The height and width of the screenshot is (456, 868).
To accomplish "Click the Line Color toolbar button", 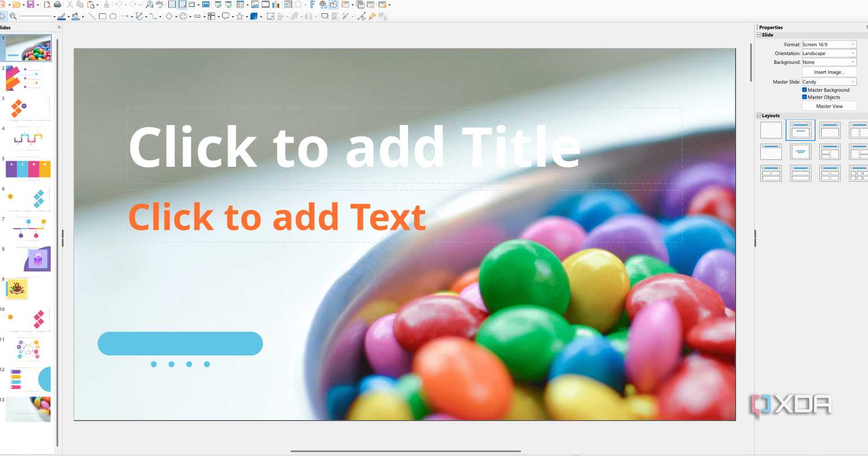I will coord(61,16).
